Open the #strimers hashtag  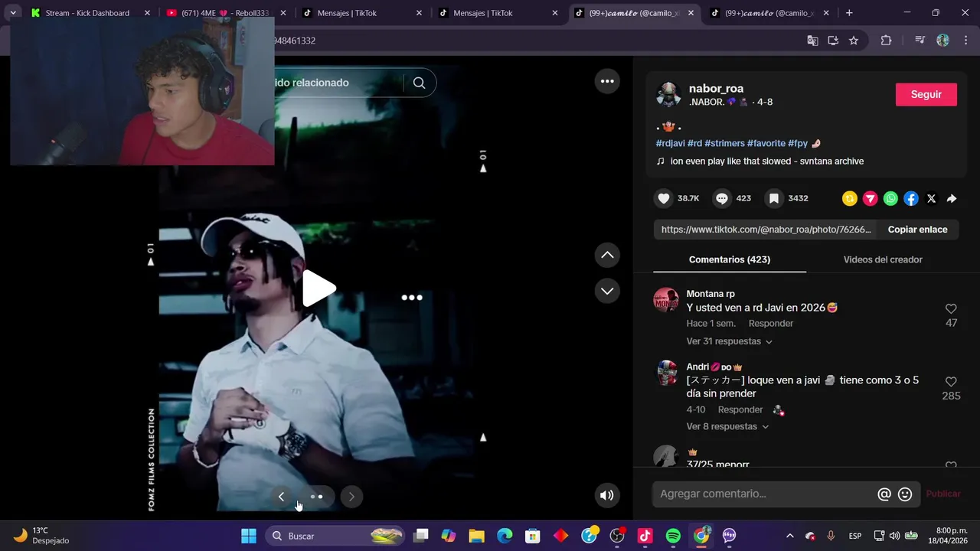coord(724,143)
